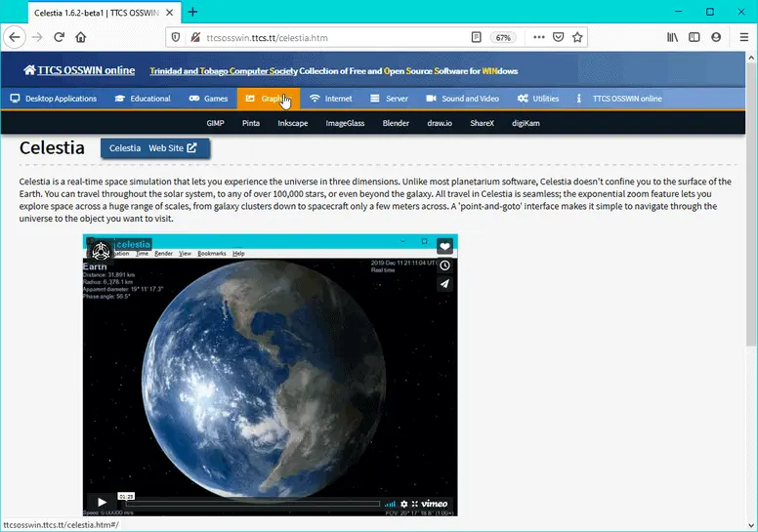Go to ImageGlass page
Screen dimensions: 758x532
click(345, 123)
